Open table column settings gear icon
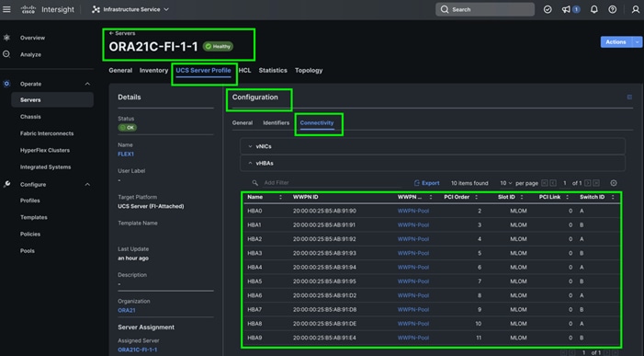The width and height of the screenshot is (644, 356). 613,183
